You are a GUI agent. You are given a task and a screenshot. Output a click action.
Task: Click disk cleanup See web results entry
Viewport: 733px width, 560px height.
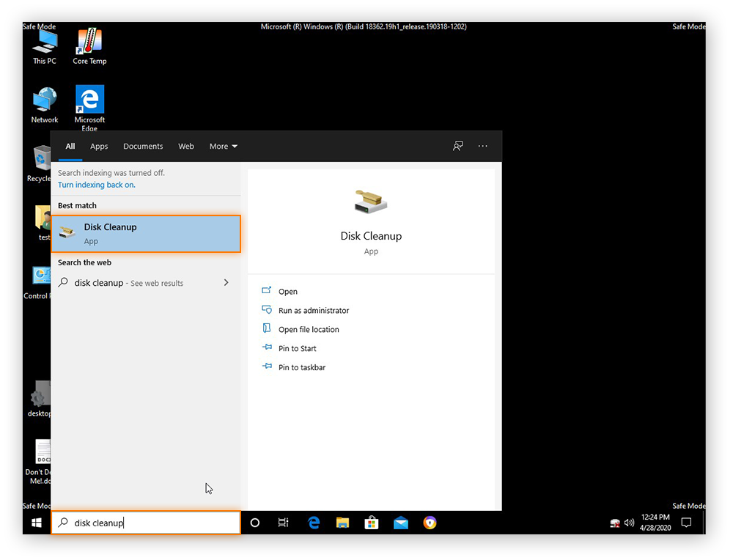point(146,283)
